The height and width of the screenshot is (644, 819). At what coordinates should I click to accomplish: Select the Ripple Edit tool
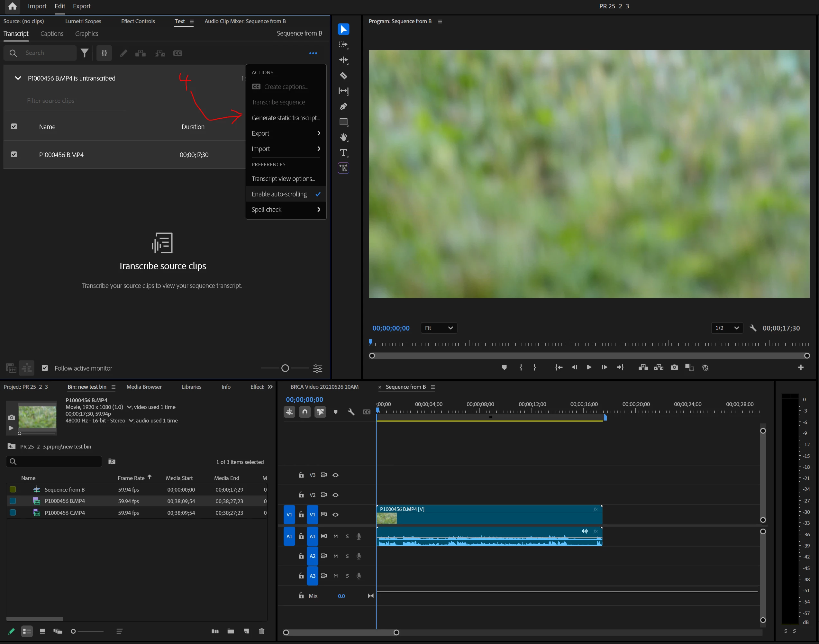pos(343,60)
